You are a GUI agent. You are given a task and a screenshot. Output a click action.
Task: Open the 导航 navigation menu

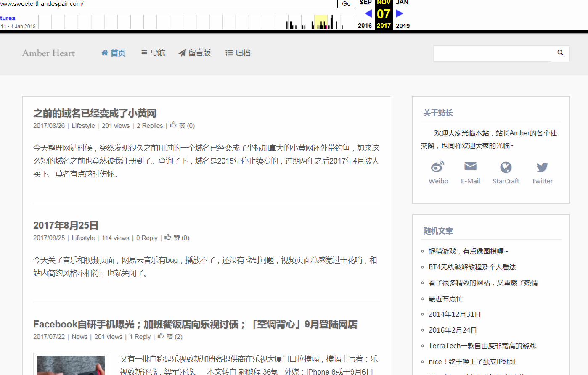click(153, 53)
